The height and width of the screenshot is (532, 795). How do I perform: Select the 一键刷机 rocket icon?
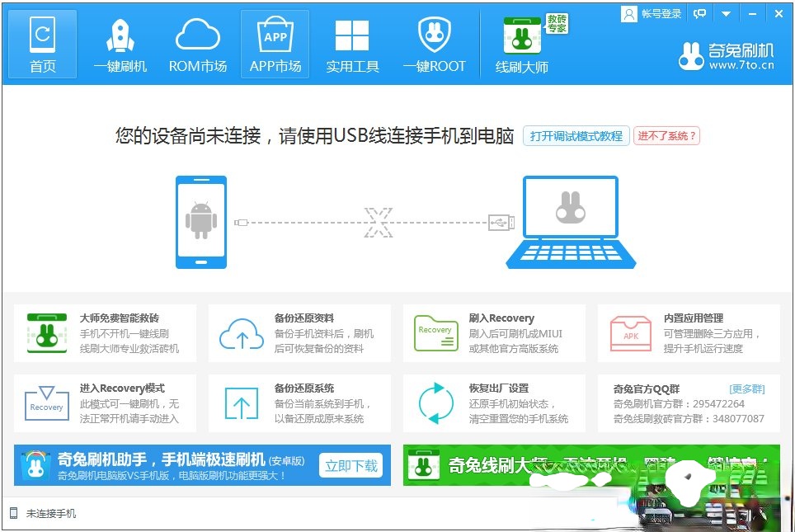click(x=120, y=35)
